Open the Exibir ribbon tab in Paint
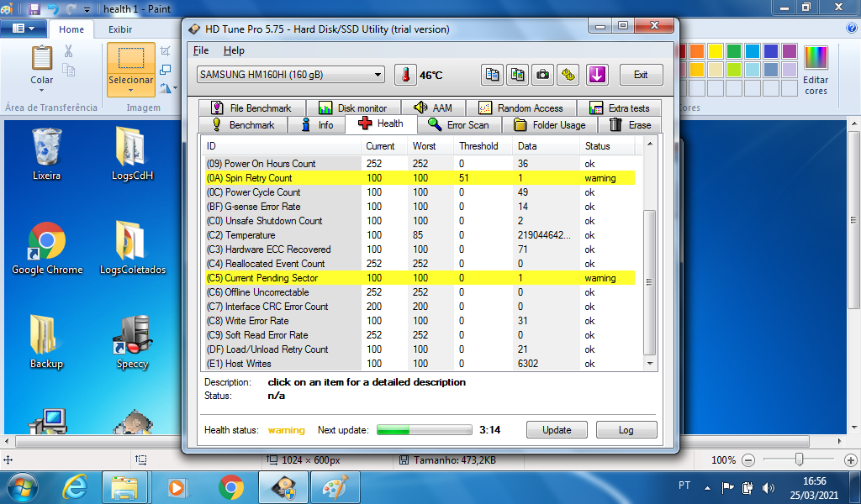 click(x=120, y=29)
